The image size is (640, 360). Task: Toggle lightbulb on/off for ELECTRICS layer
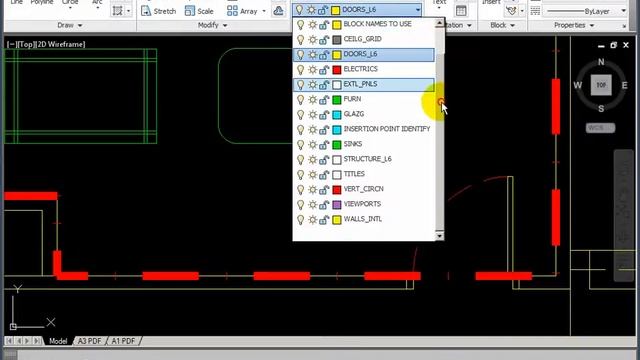click(x=300, y=69)
